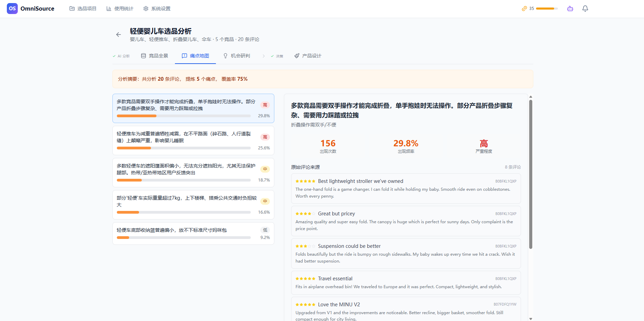Select the 轻便推车为减重 suspension pain point card
The width and height of the screenshot is (644, 321).
(193, 141)
